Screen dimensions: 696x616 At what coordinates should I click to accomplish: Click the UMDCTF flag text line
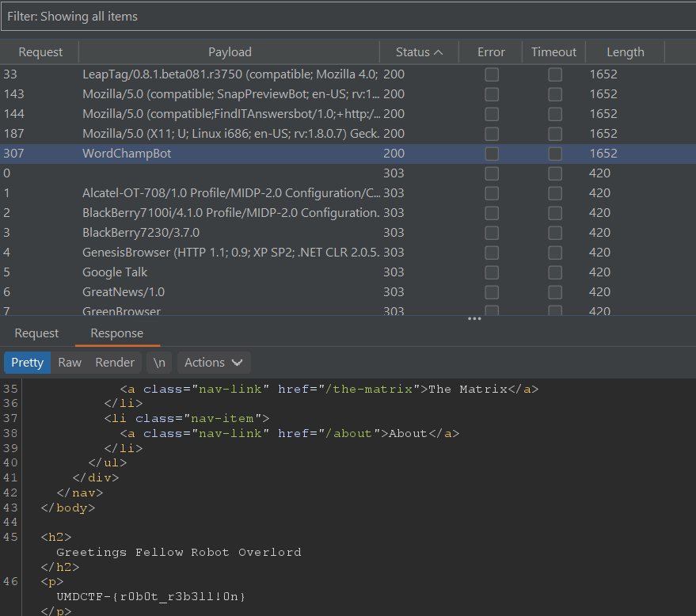click(151, 596)
